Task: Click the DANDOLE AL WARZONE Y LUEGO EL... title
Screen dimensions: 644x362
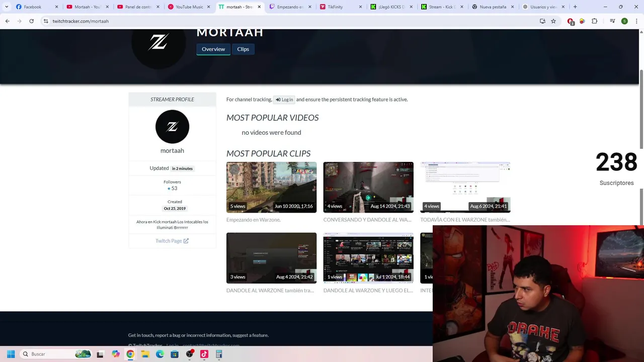Action: 368,291
